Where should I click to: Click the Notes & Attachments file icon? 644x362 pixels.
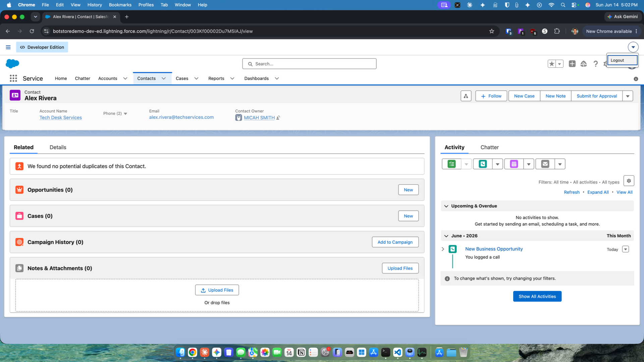coord(19,268)
